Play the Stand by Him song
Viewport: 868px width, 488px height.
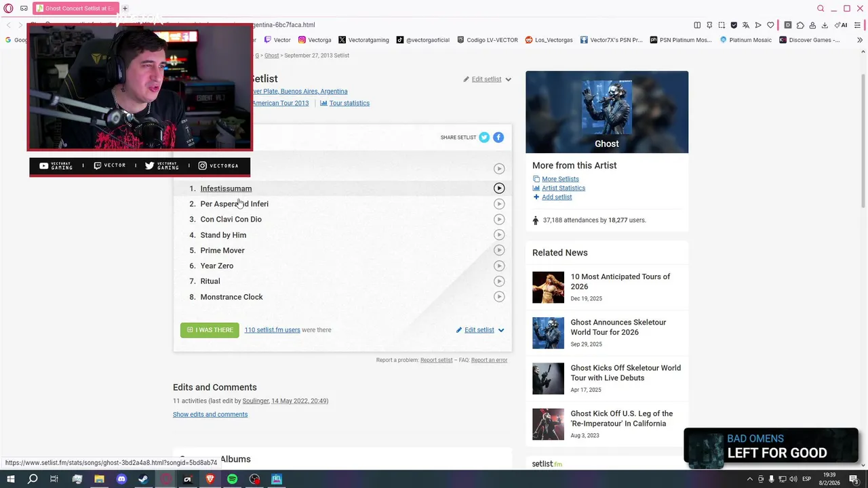(x=499, y=235)
